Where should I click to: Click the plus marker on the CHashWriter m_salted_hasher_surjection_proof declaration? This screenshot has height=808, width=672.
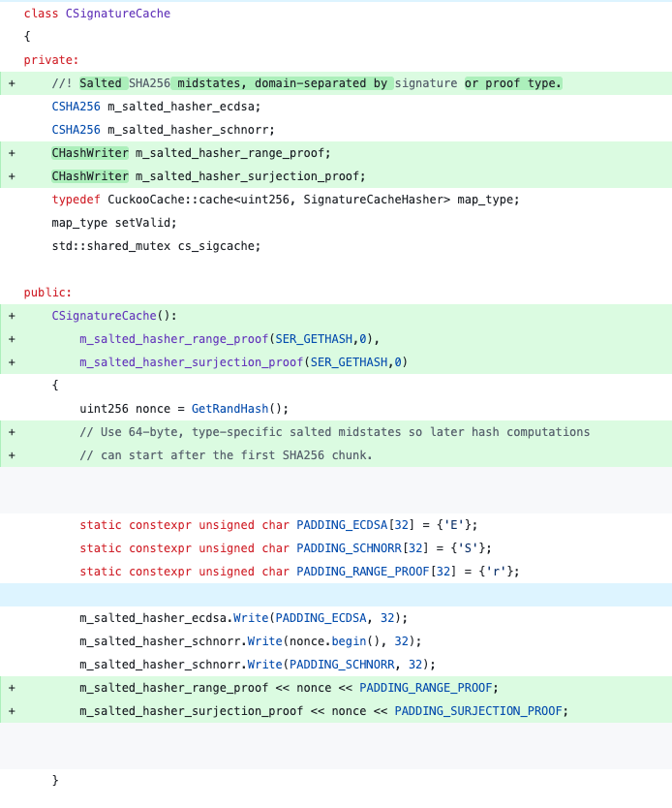click(x=12, y=176)
